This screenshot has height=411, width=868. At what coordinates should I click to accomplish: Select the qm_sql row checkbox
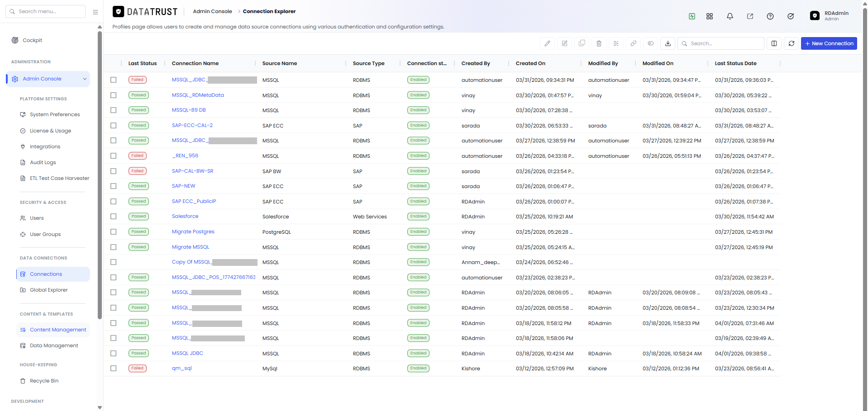[113, 368]
